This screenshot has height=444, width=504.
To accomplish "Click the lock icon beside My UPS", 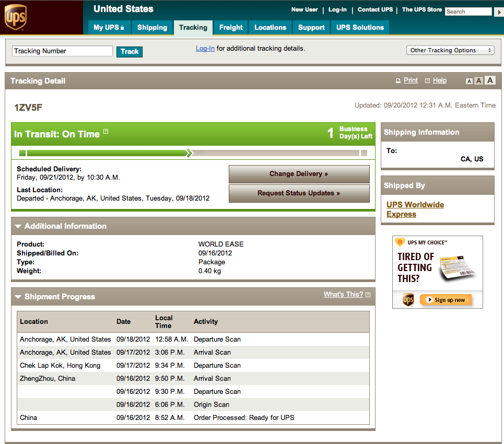I will 122,28.
